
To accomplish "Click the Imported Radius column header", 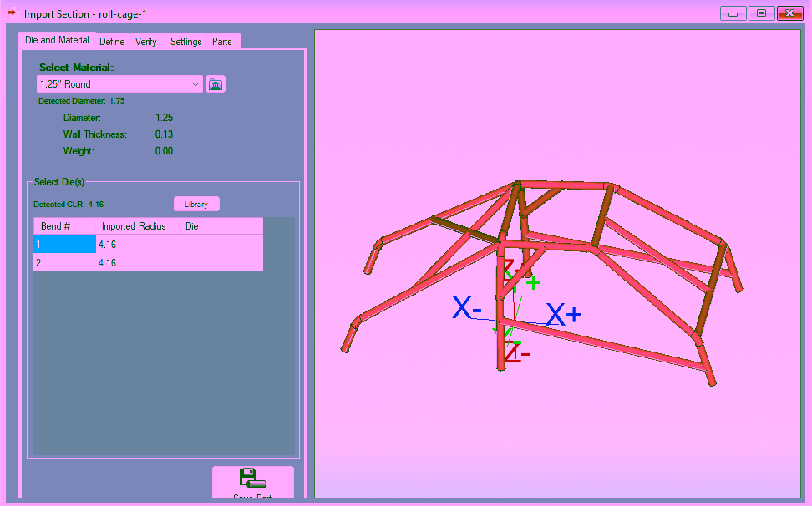I will point(137,226).
